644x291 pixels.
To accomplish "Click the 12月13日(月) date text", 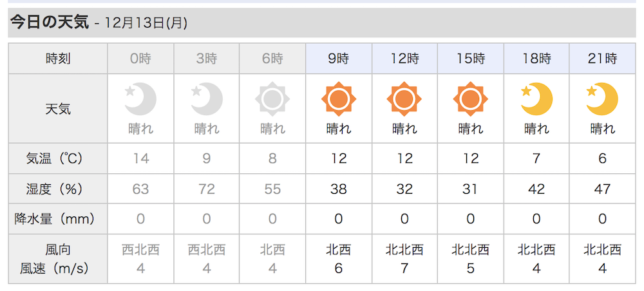I will click(x=146, y=23).
